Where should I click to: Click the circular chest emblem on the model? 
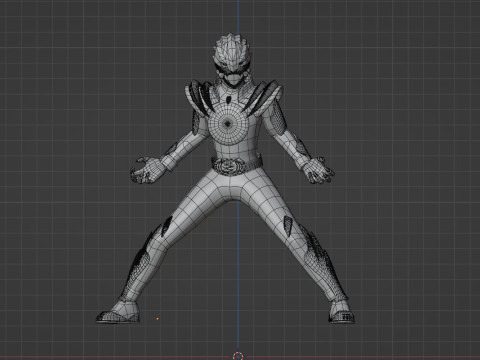[x=228, y=124]
